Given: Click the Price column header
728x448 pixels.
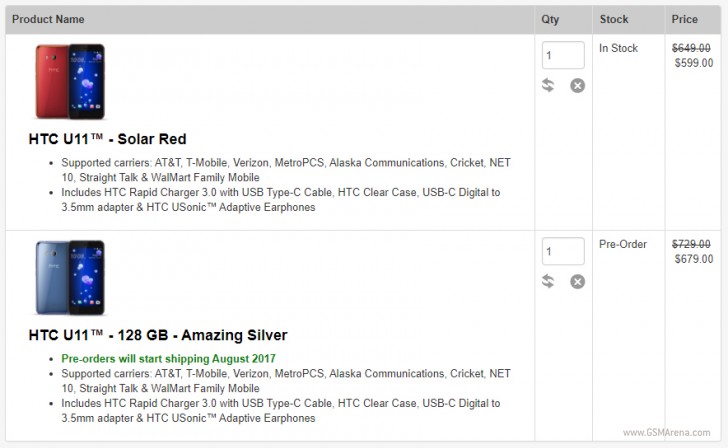Looking at the screenshot, I should (x=684, y=19).
